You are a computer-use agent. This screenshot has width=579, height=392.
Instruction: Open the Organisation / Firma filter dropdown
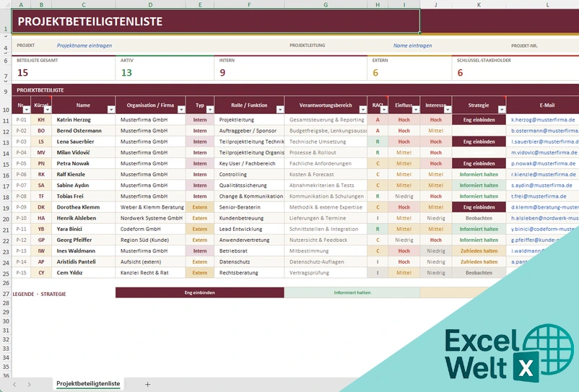tap(181, 110)
